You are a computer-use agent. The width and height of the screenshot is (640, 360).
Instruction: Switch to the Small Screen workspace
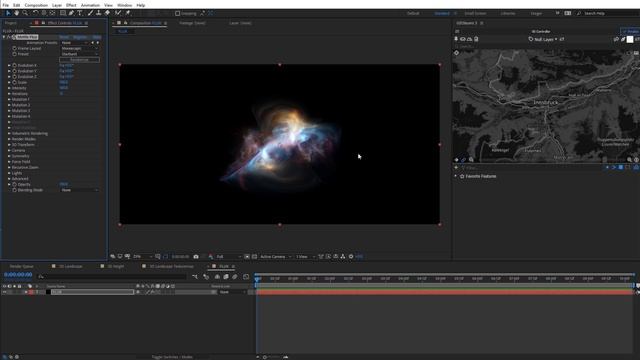[476, 13]
